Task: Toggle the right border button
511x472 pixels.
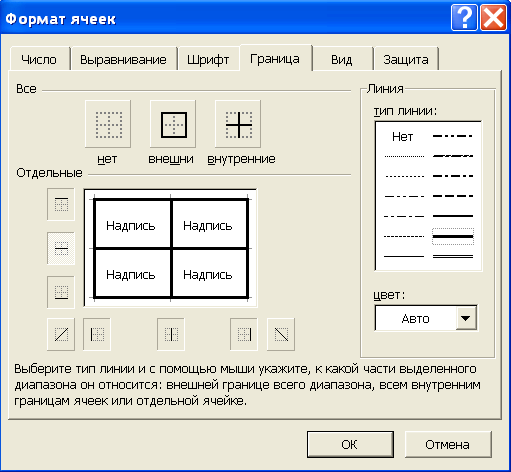Action: point(244,334)
